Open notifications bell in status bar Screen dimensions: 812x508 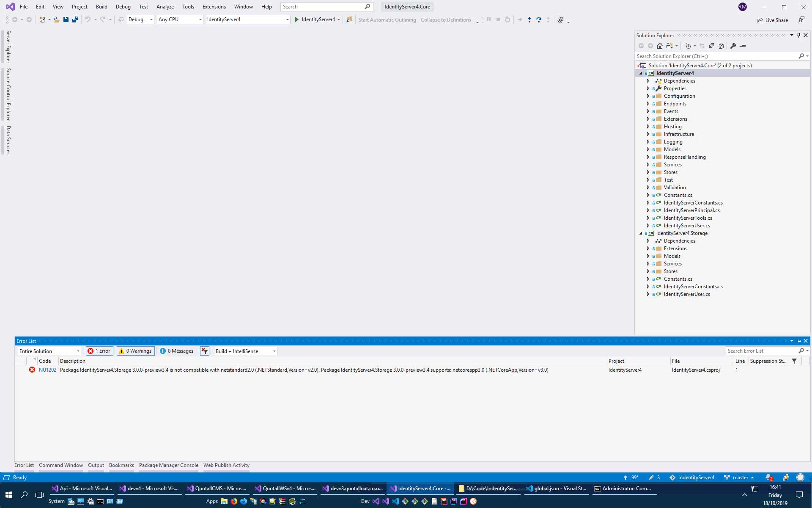768,478
